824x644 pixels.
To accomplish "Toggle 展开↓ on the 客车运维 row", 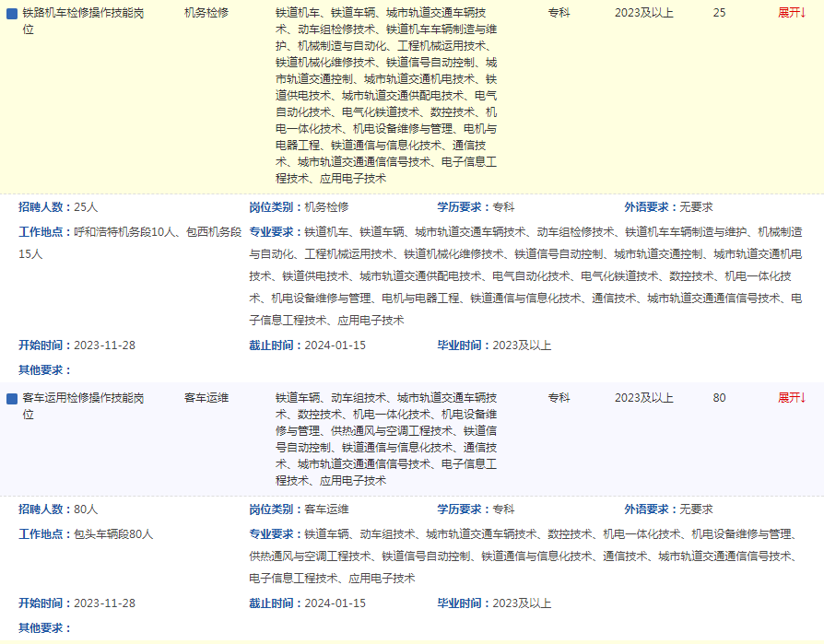I will (x=792, y=398).
